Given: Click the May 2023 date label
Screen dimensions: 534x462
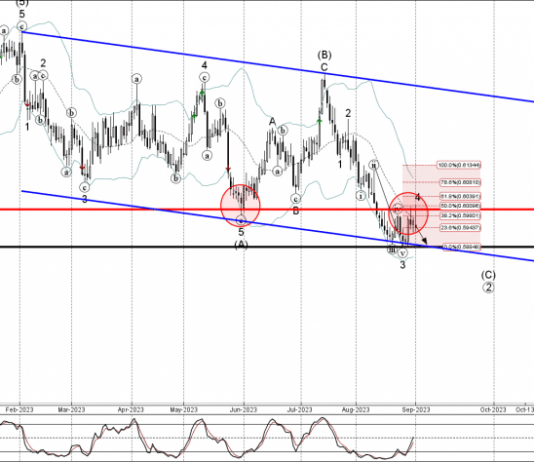Looking at the screenshot, I should pos(184,409).
